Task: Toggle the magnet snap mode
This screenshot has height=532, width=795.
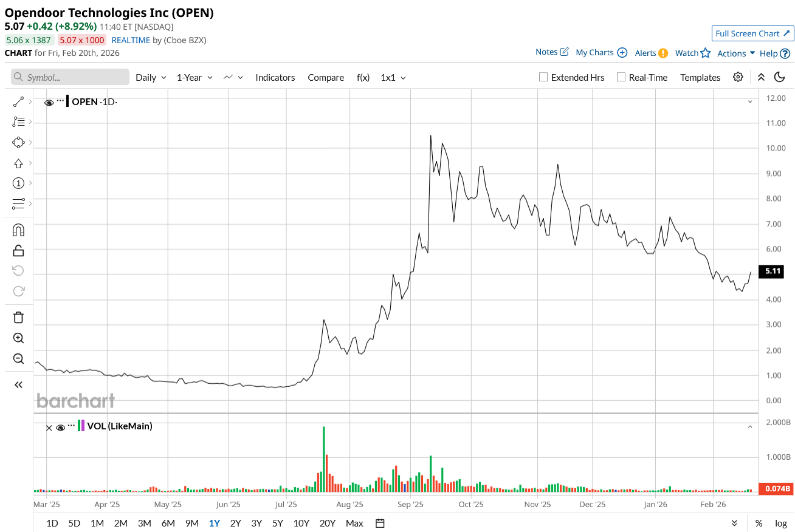Action: coord(18,230)
